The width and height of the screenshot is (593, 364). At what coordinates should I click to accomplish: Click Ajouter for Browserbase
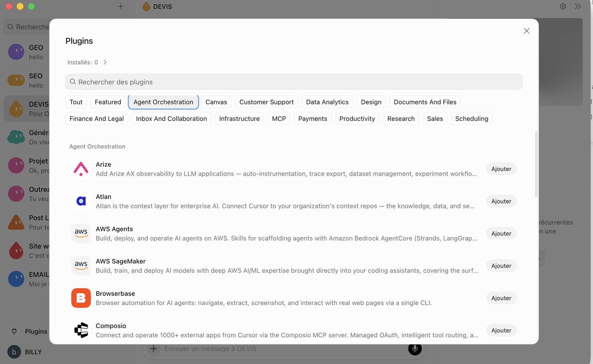pyautogui.click(x=501, y=298)
